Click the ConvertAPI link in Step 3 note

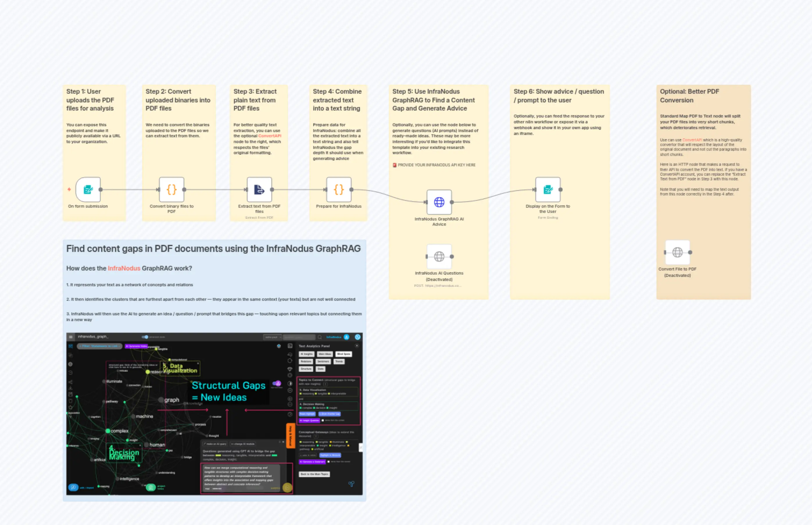(x=270, y=136)
